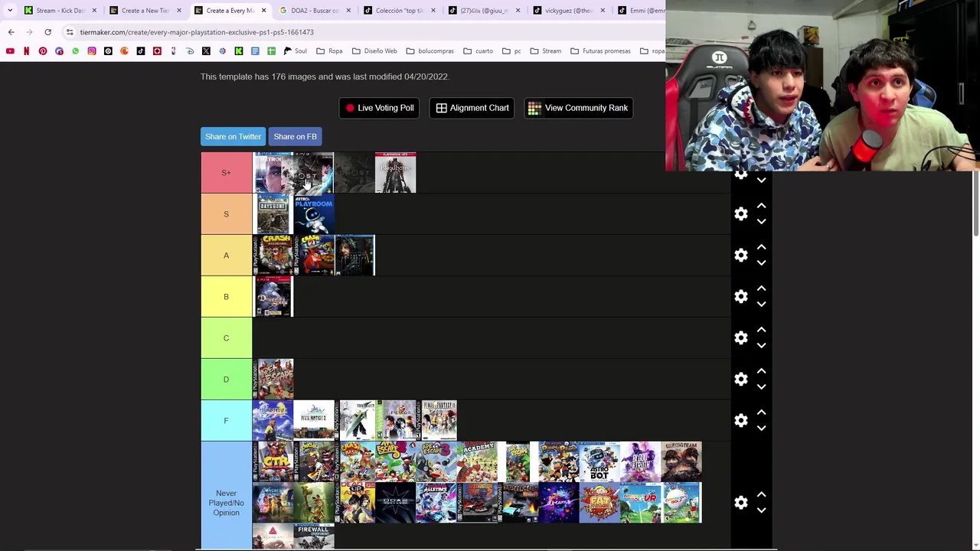Select Astro's Playroom cover in S tier
Screen dimensions: 980x551
(314, 214)
